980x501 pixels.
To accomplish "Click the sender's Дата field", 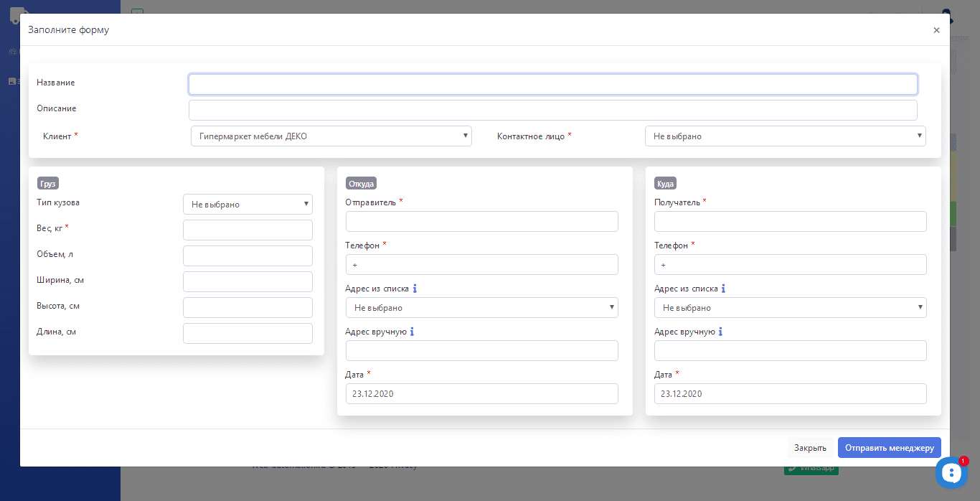I will click(x=481, y=393).
